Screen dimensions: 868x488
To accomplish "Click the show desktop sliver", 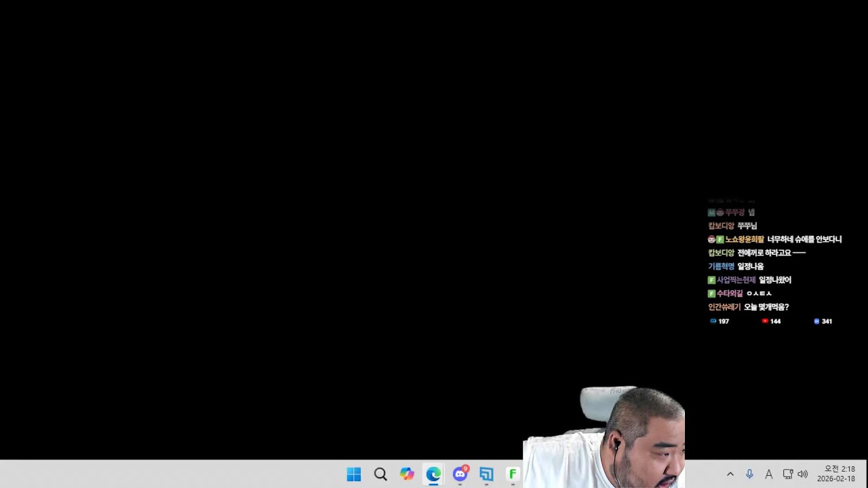I will (x=865, y=474).
